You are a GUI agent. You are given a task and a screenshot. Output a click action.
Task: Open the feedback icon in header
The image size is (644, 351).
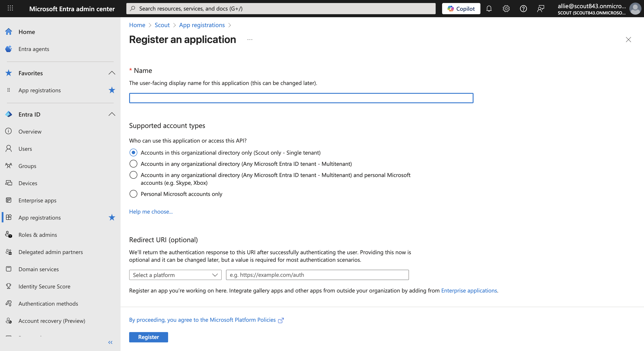pyautogui.click(x=540, y=9)
